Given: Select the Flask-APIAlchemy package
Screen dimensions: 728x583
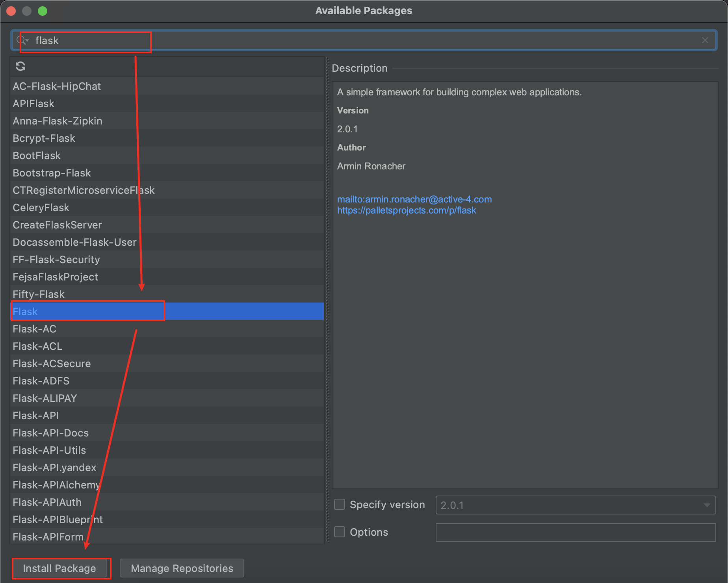Looking at the screenshot, I should pos(167,485).
